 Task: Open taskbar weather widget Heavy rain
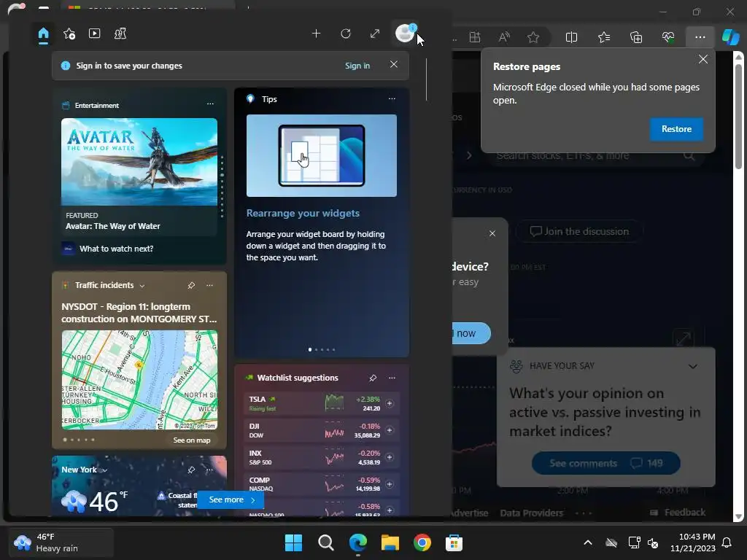[x=61, y=542]
